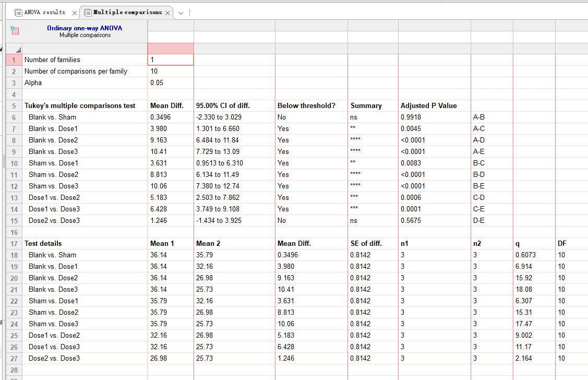Click the D-E comparison label

click(479, 221)
